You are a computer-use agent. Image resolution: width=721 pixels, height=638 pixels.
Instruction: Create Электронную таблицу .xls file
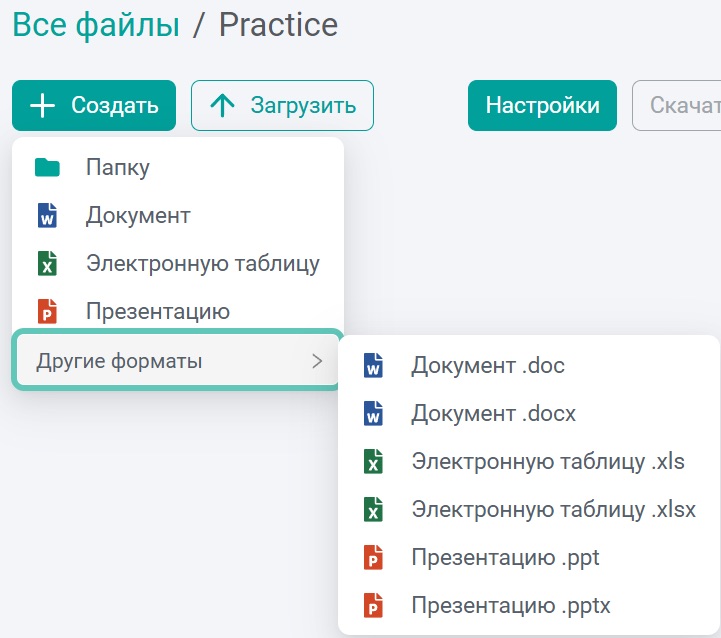(529, 461)
